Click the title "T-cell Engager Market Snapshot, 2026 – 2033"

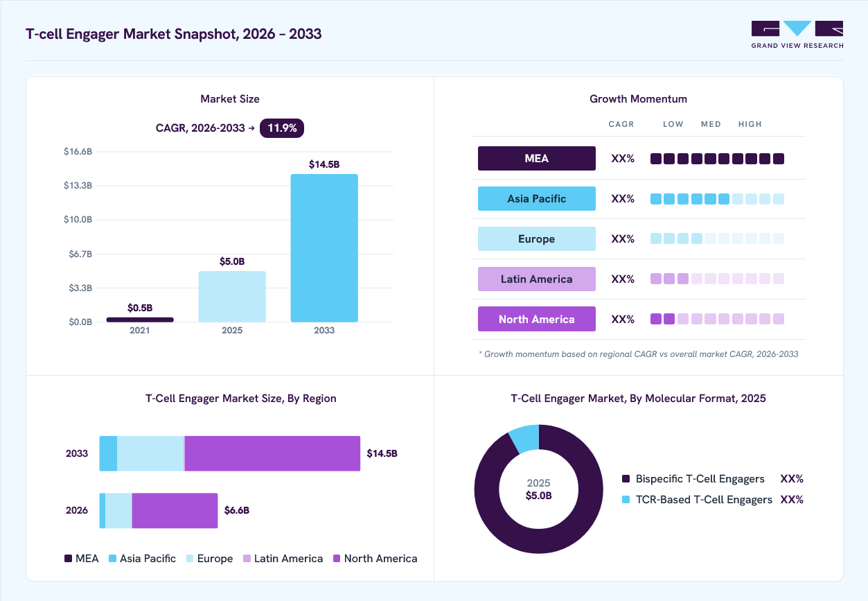tap(173, 33)
